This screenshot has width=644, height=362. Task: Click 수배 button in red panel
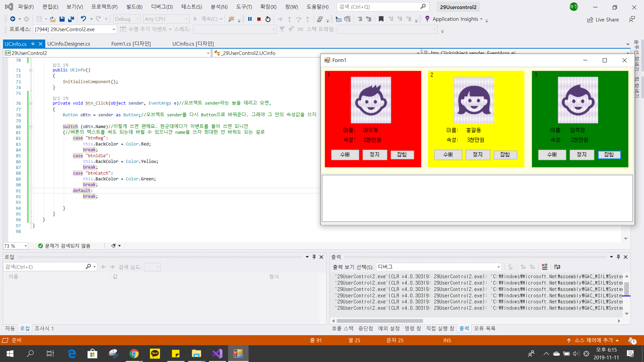[345, 155]
